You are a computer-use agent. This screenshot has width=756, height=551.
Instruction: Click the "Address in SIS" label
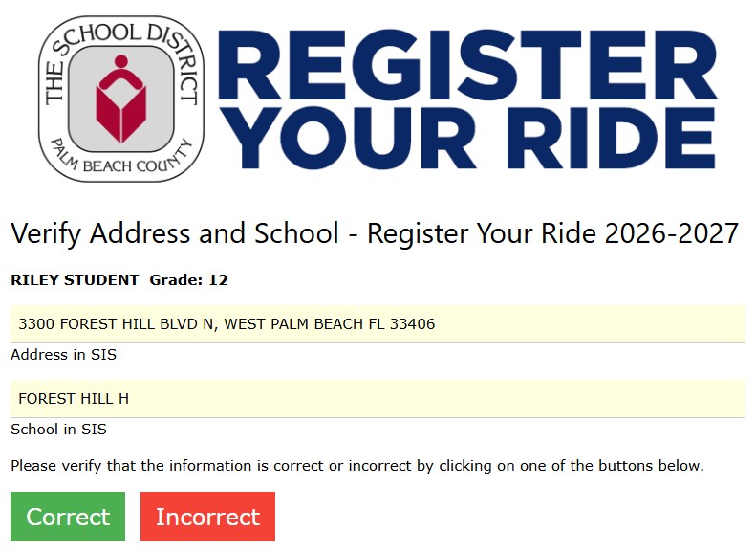click(64, 355)
